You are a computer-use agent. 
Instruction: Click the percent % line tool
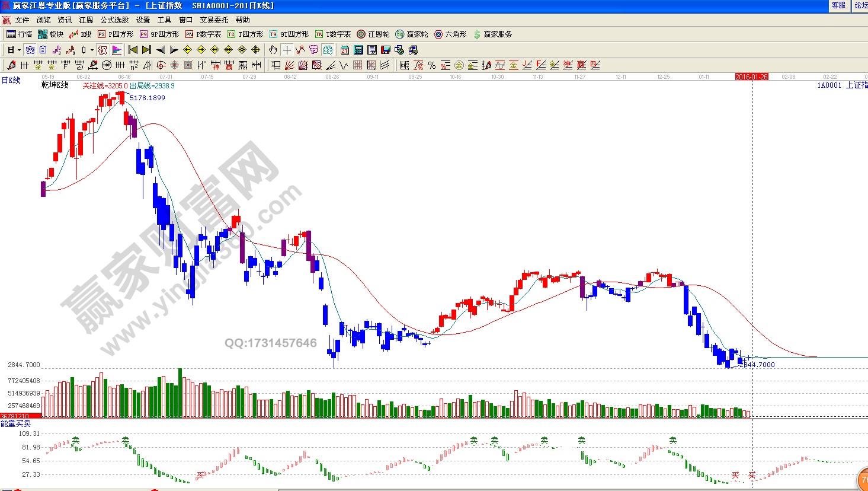[x=432, y=65]
